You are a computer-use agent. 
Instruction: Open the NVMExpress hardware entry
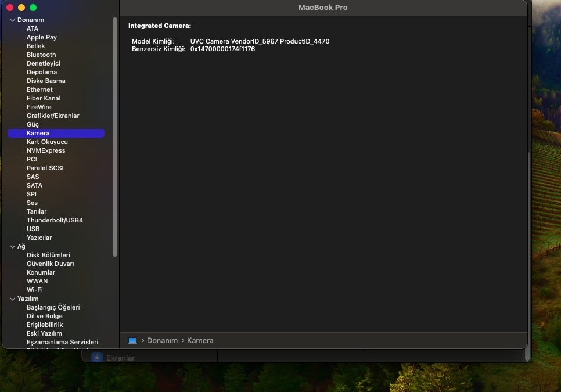pyautogui.click(x=46, y=150)
